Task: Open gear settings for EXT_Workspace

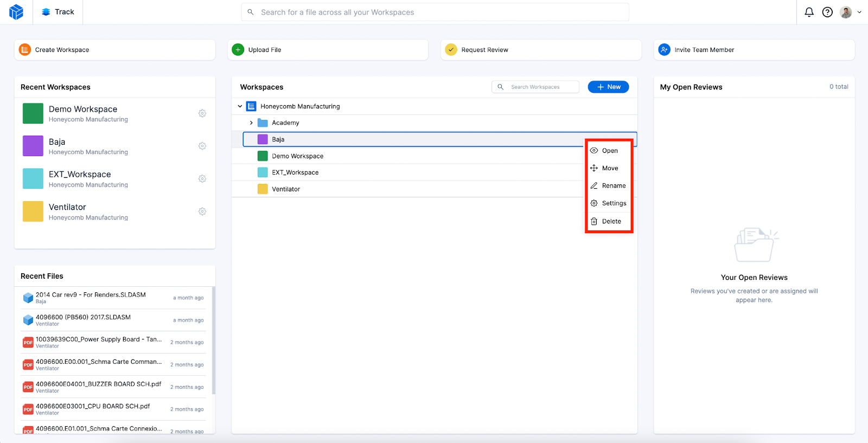Action: pyautogui.click(x=202, y=179)
